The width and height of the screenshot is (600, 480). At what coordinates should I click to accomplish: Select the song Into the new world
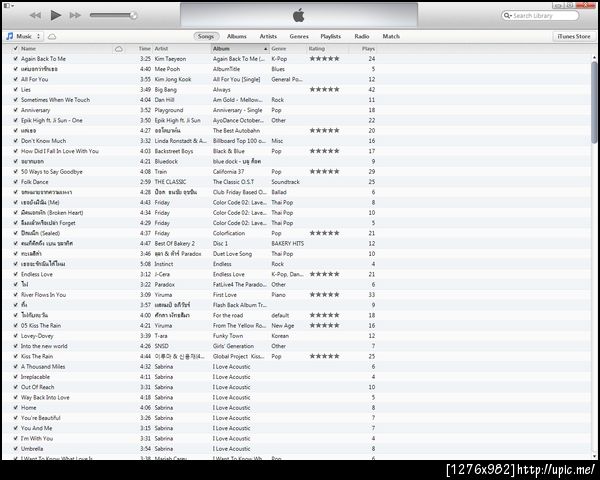[44, 346]
